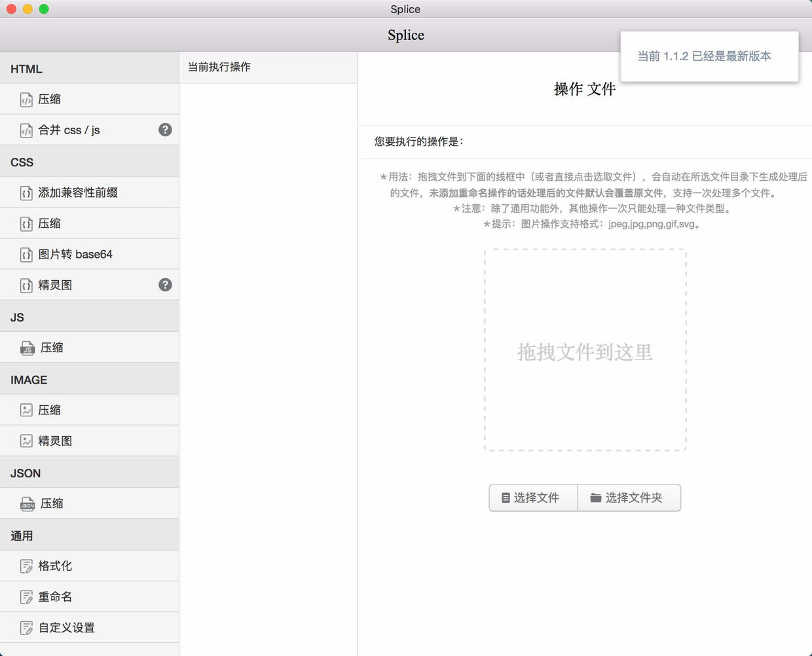The height and width of the screenshot is (656, 812).
Task: Open help icon beside 合并 css / js
Action: click(x=165, y=130)
